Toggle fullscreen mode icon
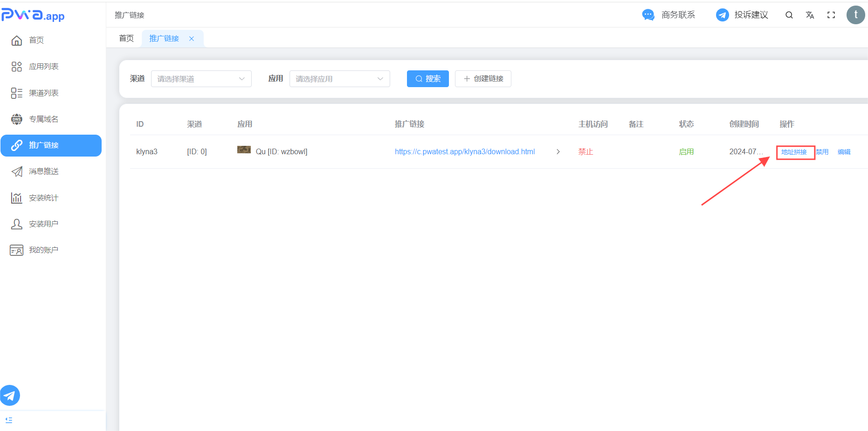Image resolution: width=868 pixels, height=431 pixels. tap(831, 15)
